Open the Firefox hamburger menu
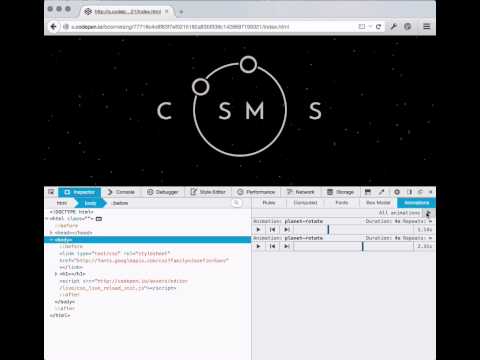The width and height of the screenshot is (480, 360). tap(427, 27)
